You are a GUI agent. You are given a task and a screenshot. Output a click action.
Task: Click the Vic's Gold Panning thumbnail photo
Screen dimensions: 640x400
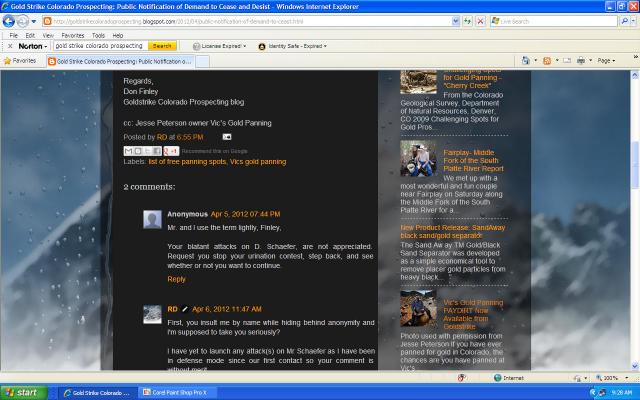coord(418,308)
